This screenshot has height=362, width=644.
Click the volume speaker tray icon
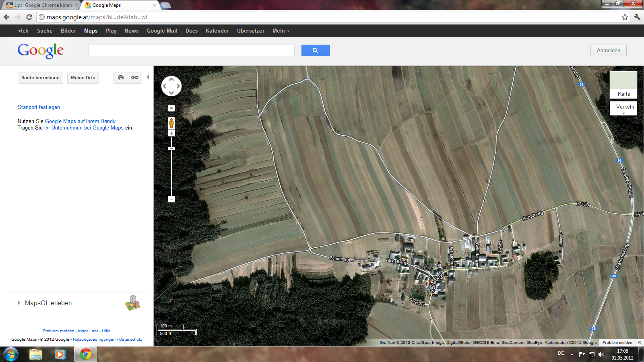click(601, 354)
